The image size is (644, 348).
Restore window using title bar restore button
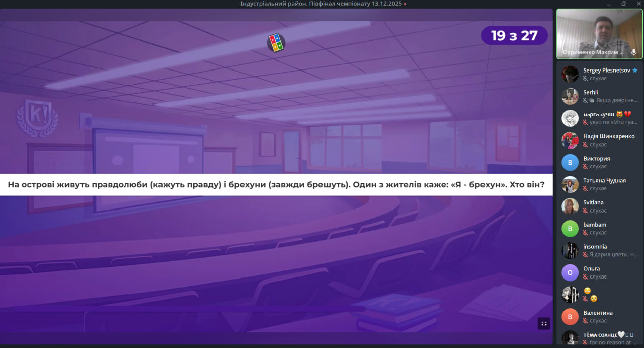[x=623, y=4]
